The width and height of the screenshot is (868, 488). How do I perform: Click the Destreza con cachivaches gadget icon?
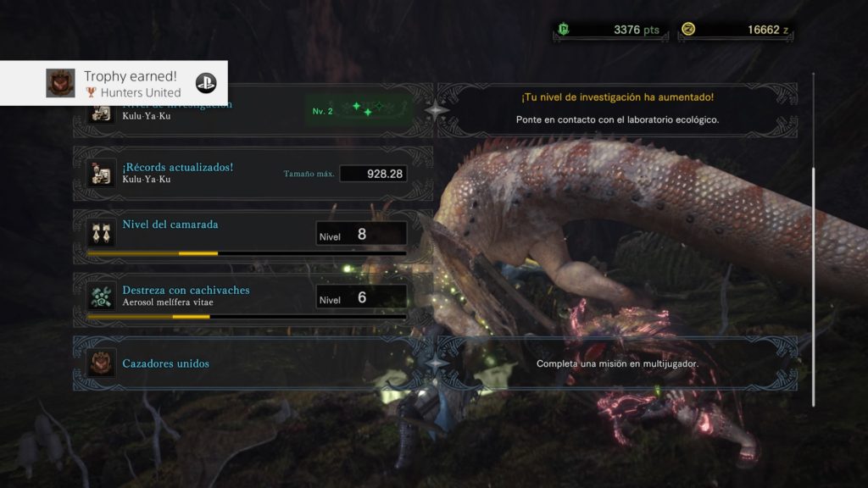coord(101,297)
